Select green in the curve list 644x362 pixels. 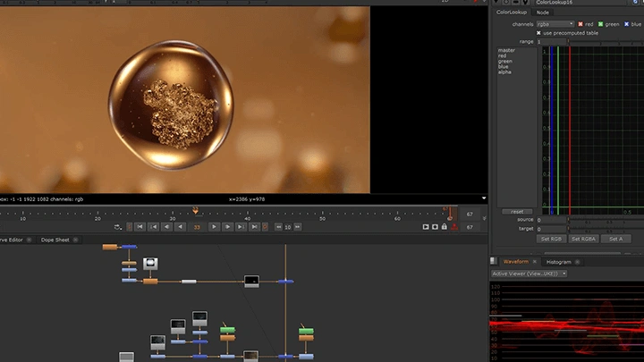pyautogui.click(x=504, y=61)
